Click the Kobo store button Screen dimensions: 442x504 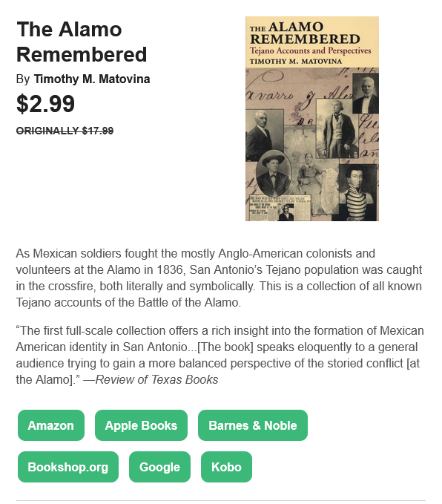(226, 467)
